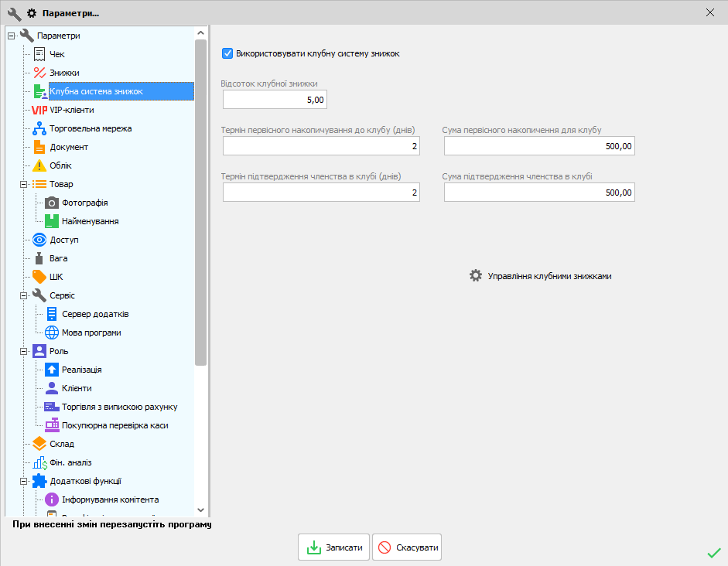Click the eye icon next to Доступ
The width and height of the screenshot is (728, 566).
(x=39, y=240)
